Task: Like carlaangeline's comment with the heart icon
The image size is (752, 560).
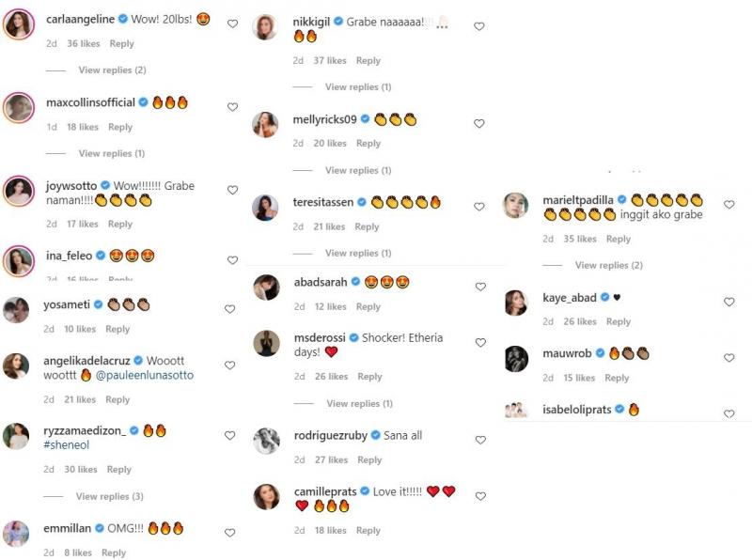Action: click(232, 24)
